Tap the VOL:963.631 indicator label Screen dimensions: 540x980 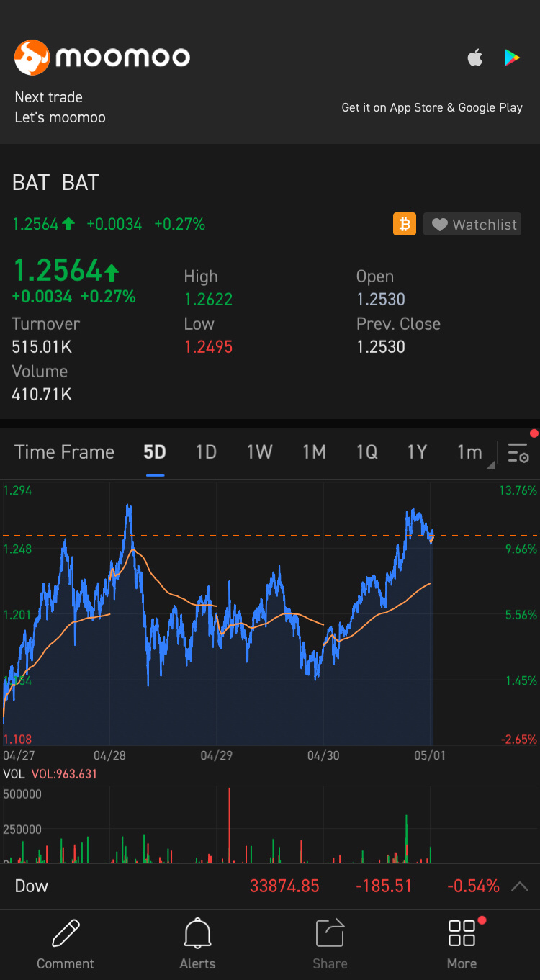(64, 774)
